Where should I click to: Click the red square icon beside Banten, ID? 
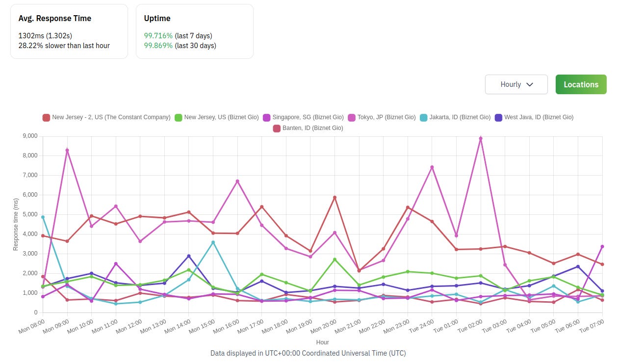click(276, 128)
